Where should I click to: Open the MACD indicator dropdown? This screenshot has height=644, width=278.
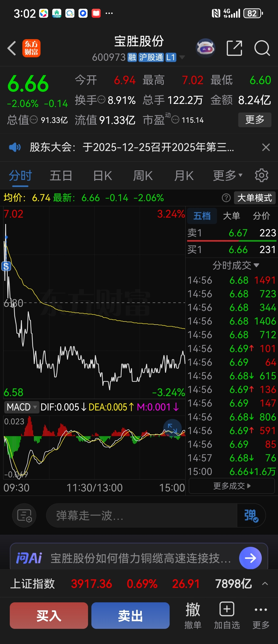pyautogui.click(x=21, y=407)
